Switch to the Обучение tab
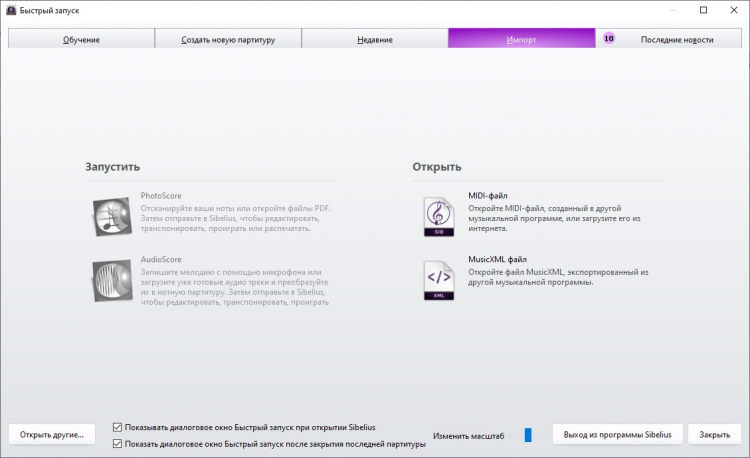 pyautogui.click(x=81, y=39)
